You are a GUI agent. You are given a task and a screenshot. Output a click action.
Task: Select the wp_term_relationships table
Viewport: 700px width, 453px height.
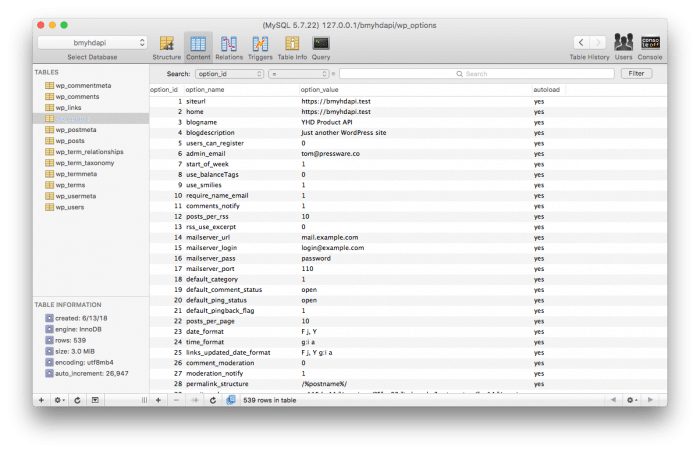point(89,152)
